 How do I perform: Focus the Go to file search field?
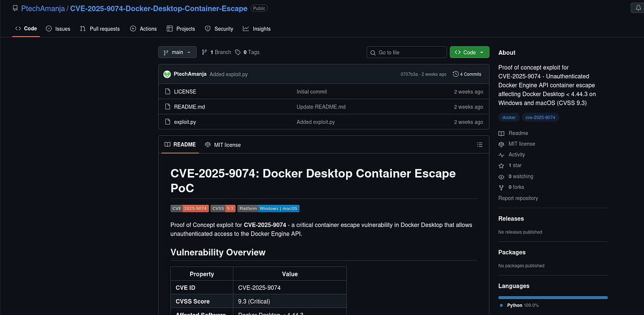(x=407, y=52)
